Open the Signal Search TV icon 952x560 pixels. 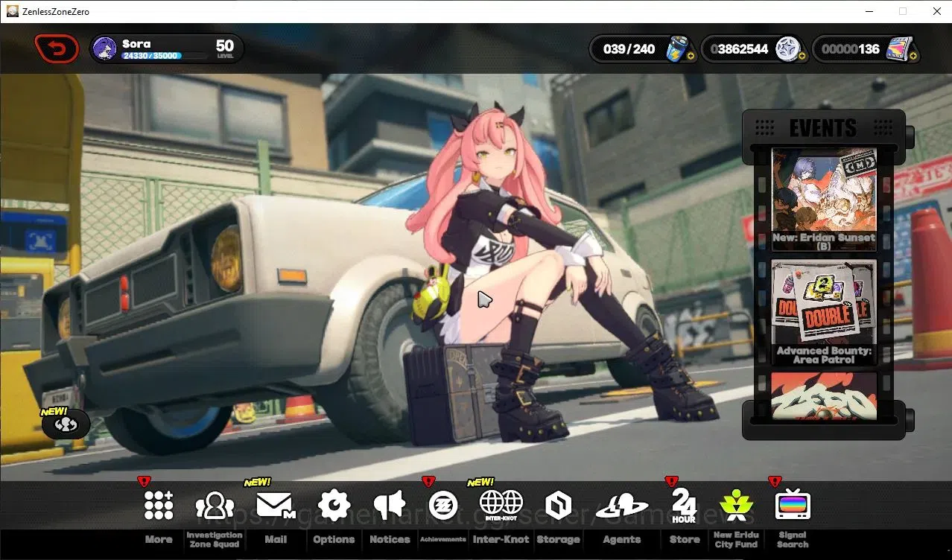point(792,506)
